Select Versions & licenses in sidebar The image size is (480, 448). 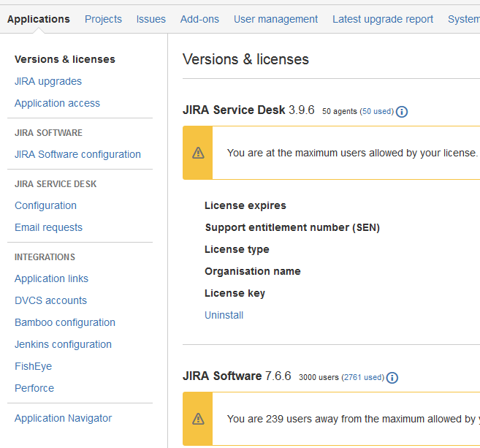click(x=65, y=59)
